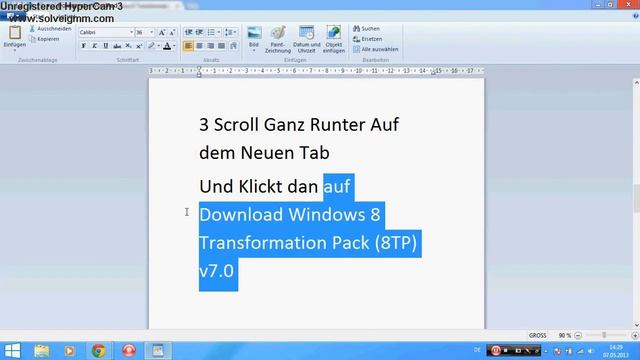Viewport: 640px width, 360px height.
Task: Click the zoom in plus button
Action: [x=635, y=335]
